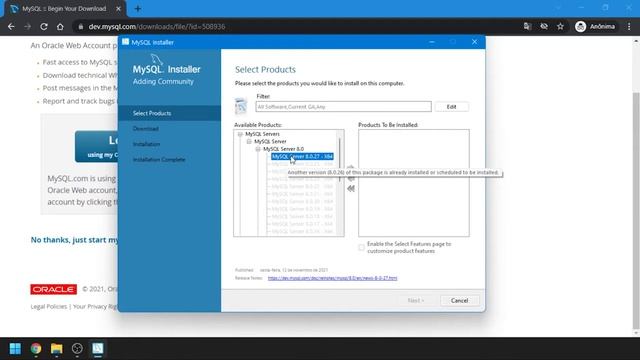
Task: Click the MySQL Server 8.0 tree label
Action: (x=283, y=149)
